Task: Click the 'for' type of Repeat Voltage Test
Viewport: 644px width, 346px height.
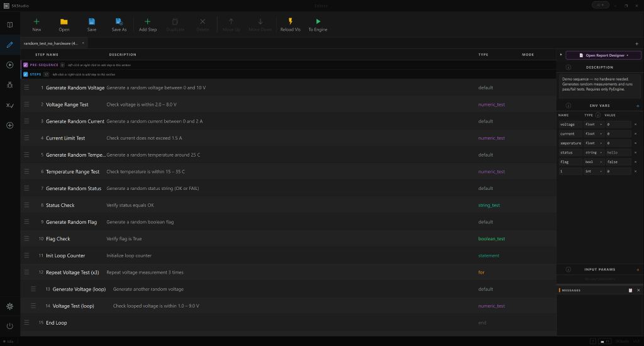Action: [x=481, y=272]
